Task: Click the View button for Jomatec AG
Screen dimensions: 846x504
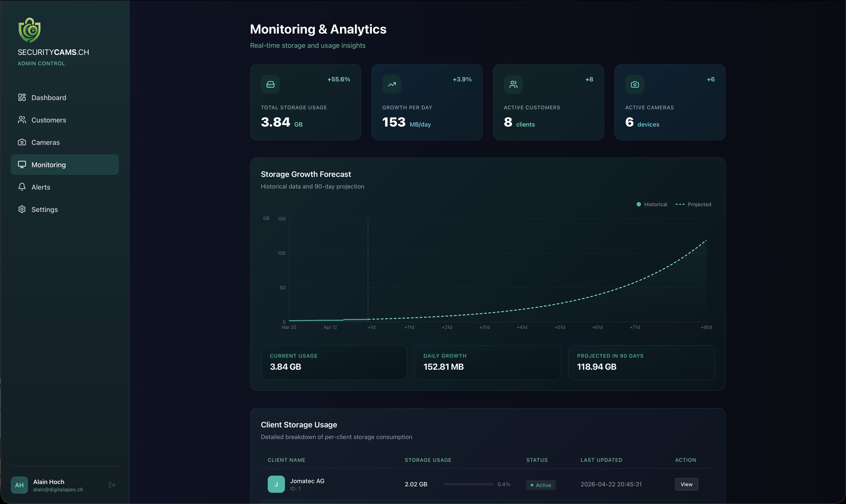Action: tap(686, 484)
